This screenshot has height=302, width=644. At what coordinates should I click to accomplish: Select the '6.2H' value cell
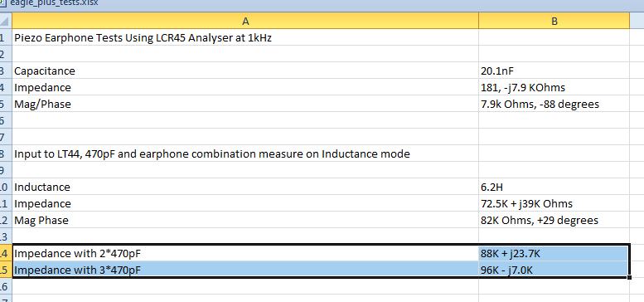click(554, 187)
